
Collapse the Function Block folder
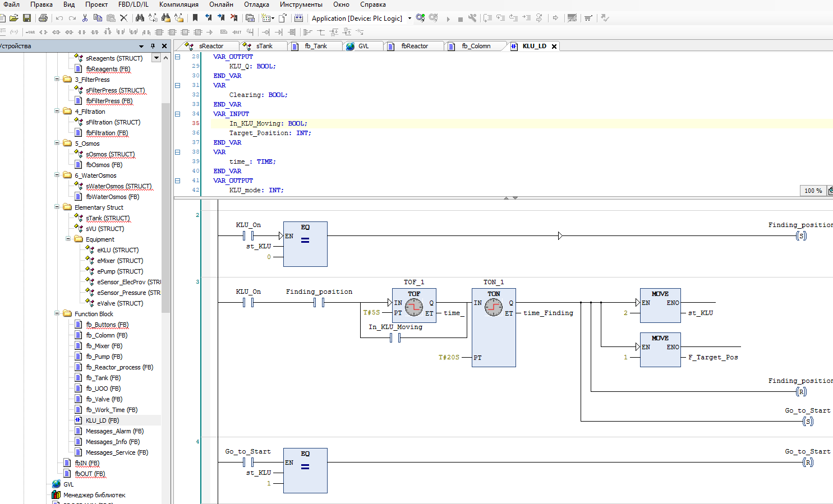[57, 313]
